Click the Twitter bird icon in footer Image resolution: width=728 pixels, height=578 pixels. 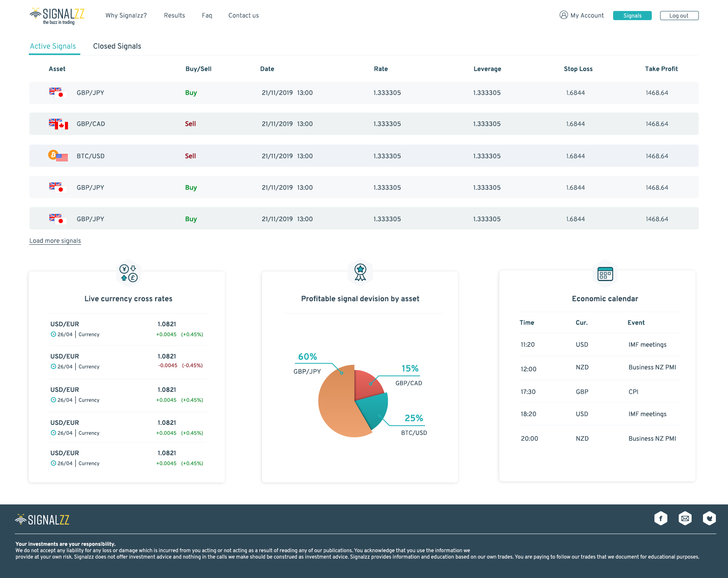pyautogui.click(x=709, y=518)
